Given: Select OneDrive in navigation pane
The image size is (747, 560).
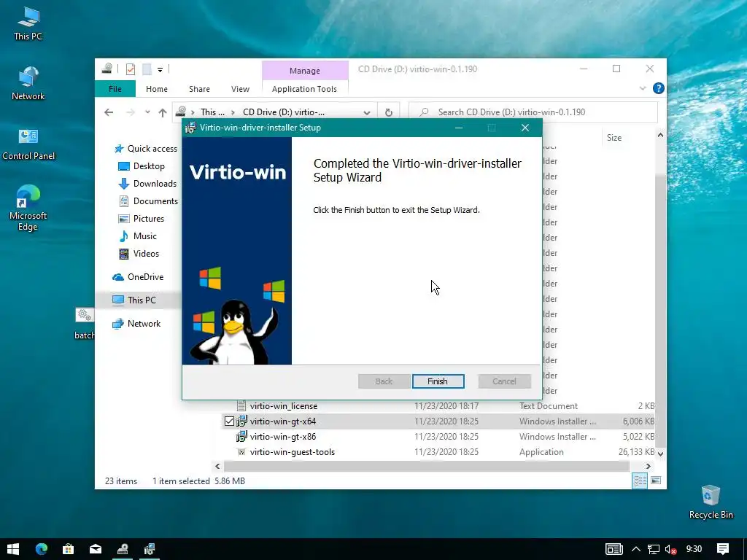Looking at the screenshot, I should 138,276.
